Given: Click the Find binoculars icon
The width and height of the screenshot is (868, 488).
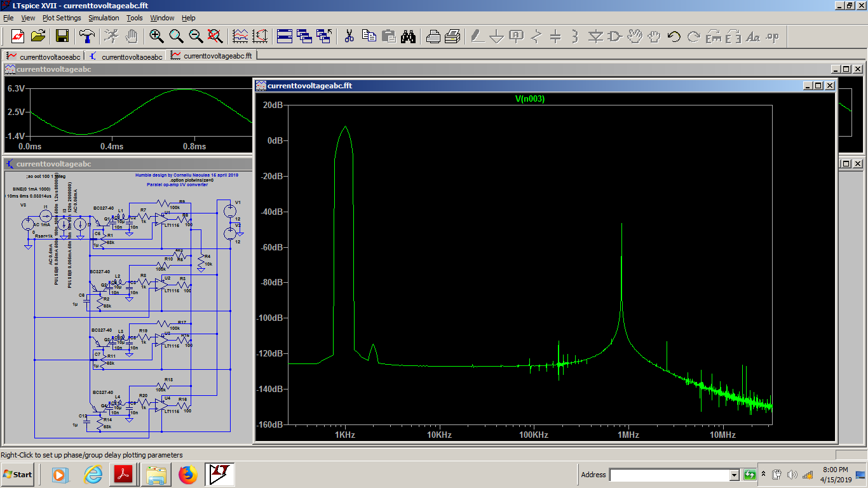Looking at the screenshot, I should coord(408,36).
